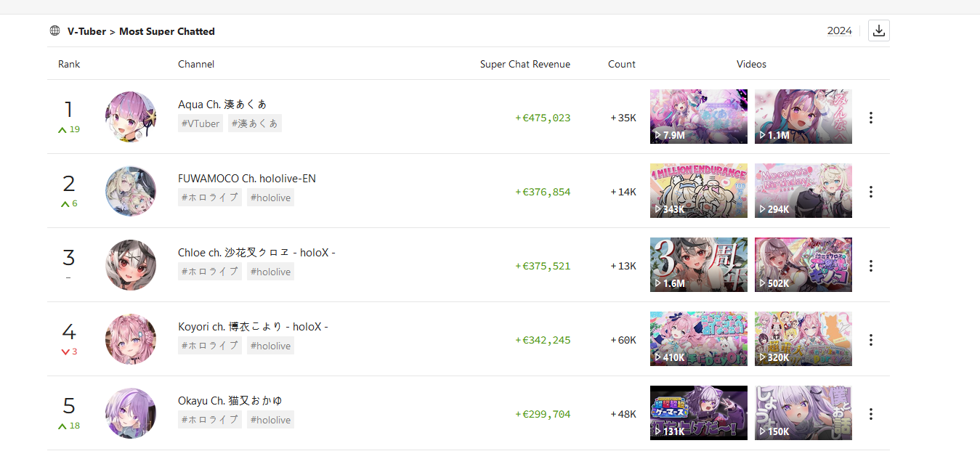
Task: Click the globe icon beside V-Tuber
Action: point(54,31)
